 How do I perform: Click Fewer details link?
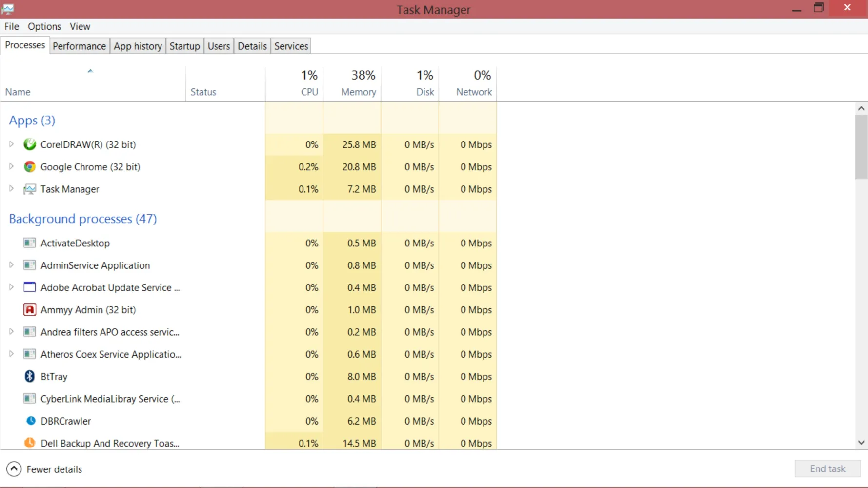pyautogui.click(x=54, y=469)
